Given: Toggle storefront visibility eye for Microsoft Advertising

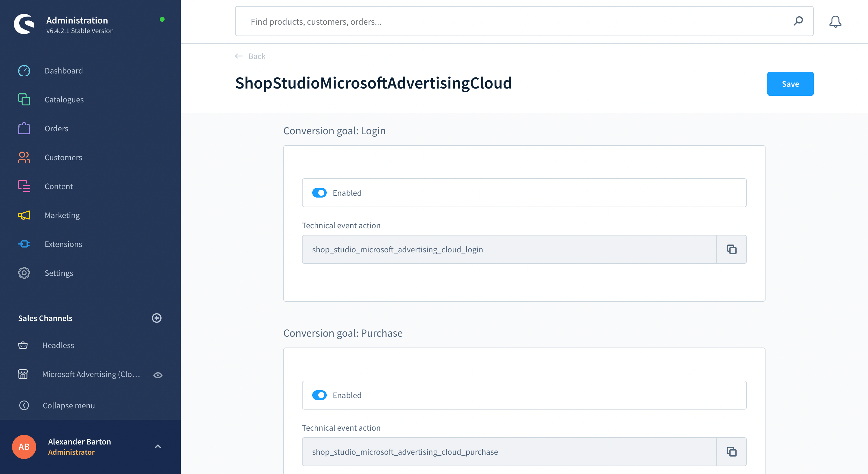Looking at the screenshot, I should (158, 375).
